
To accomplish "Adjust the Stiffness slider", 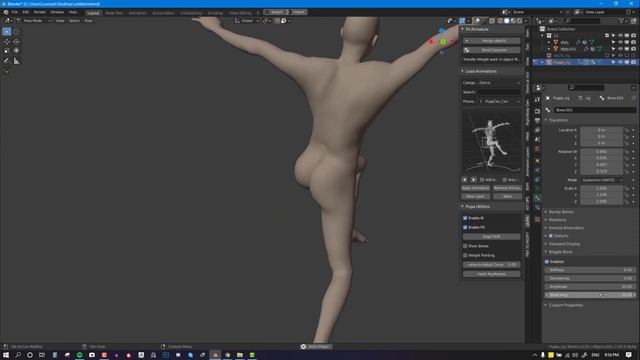I will tap(590, 270).
